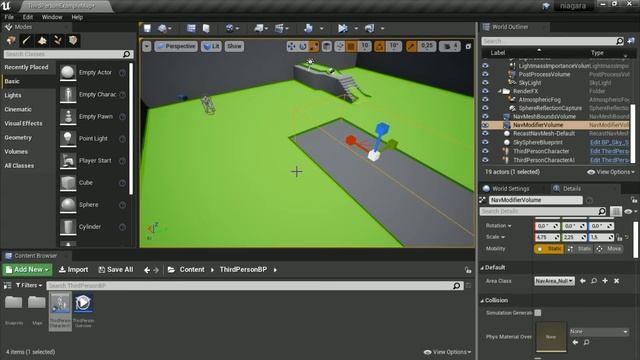
Task: Open the Perspective view dropdown
Action: point(176,47)
